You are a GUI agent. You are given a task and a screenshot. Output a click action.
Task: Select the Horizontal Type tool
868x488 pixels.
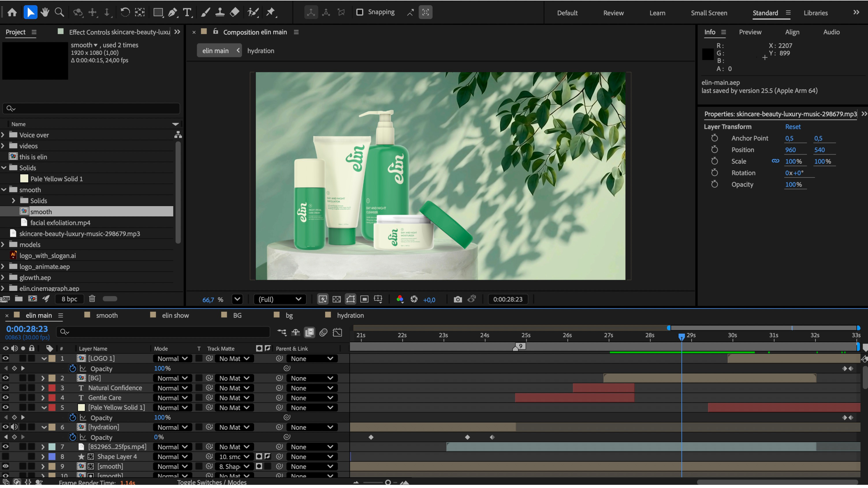click(187, 12)
